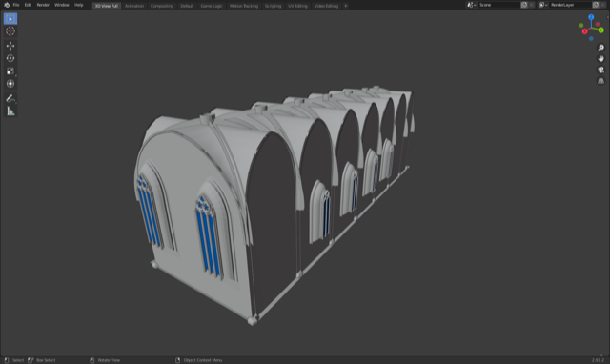The width and height of the screenshot is (610, 364).
Task: Select the Select Box tool
Action: [x=10, y=19]
